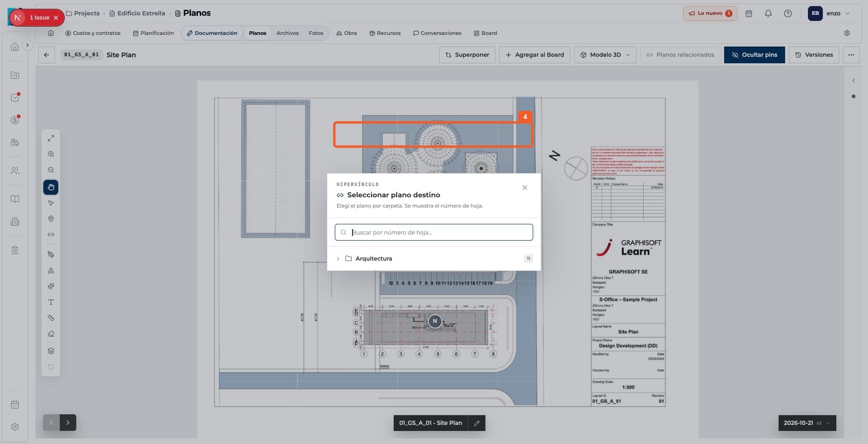Click the orange pin marker 4
Image resolution: width=868 pixels, height=444 pixels.
coord(525,117)
